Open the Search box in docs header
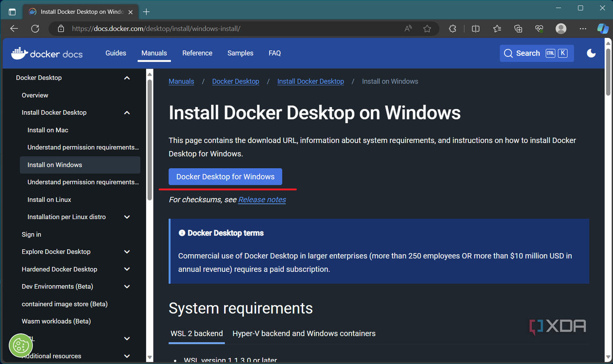Image resolution: width=613 pixels, height=364 pixels. coord(537,53)
